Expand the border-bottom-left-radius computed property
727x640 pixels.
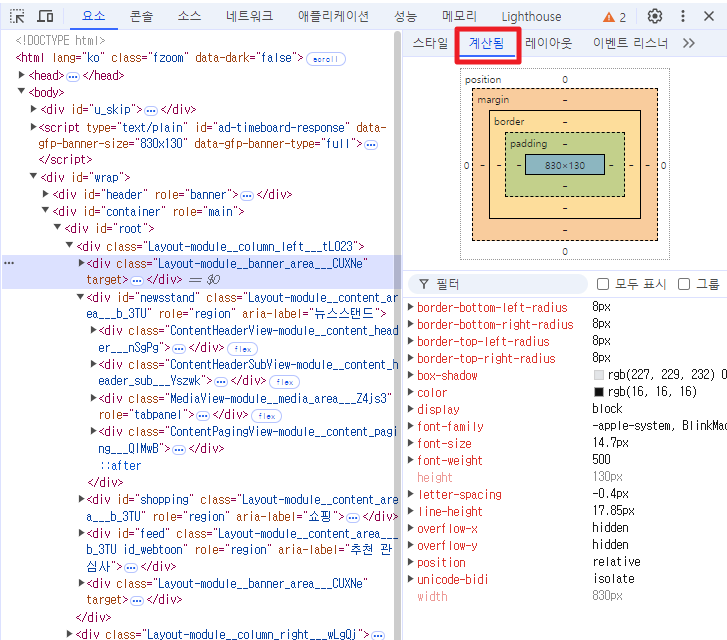[411, 307]
